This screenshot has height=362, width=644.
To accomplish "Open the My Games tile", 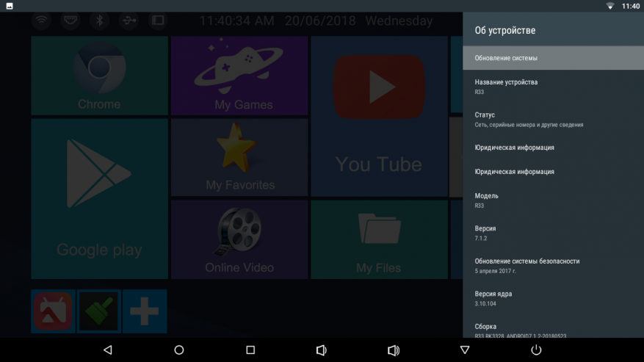I will click(239, 75).
